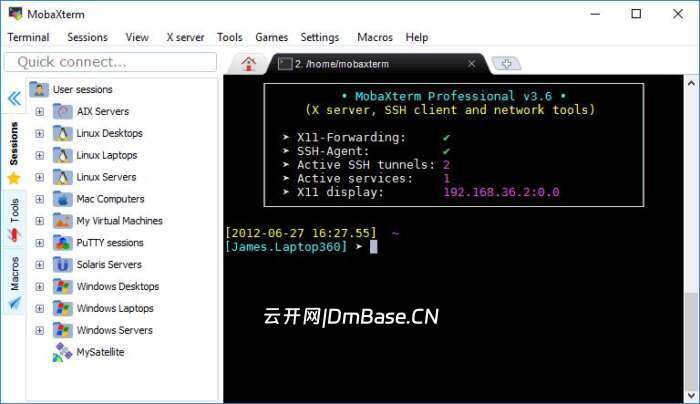Open the Settings menu
Screen dimensions: 700x404
[x=320, y=37]
